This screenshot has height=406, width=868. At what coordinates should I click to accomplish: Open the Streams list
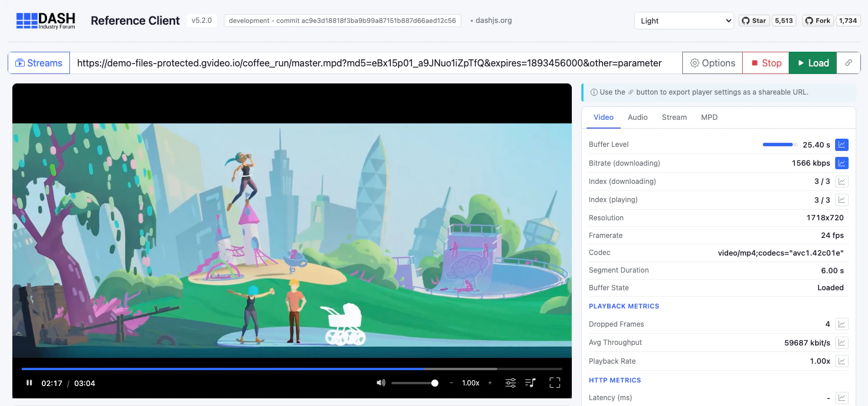[x=39, y=63]
